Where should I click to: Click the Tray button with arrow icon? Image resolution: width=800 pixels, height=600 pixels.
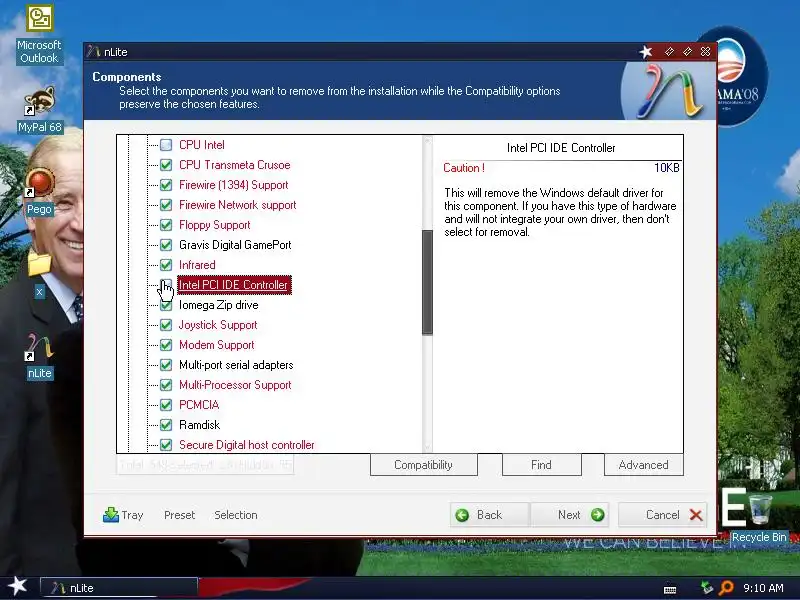pos(123,515)
